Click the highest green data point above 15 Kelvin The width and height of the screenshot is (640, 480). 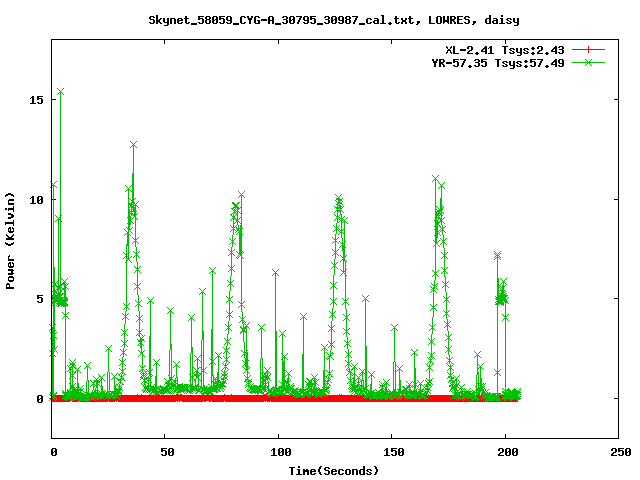point(60,92)
